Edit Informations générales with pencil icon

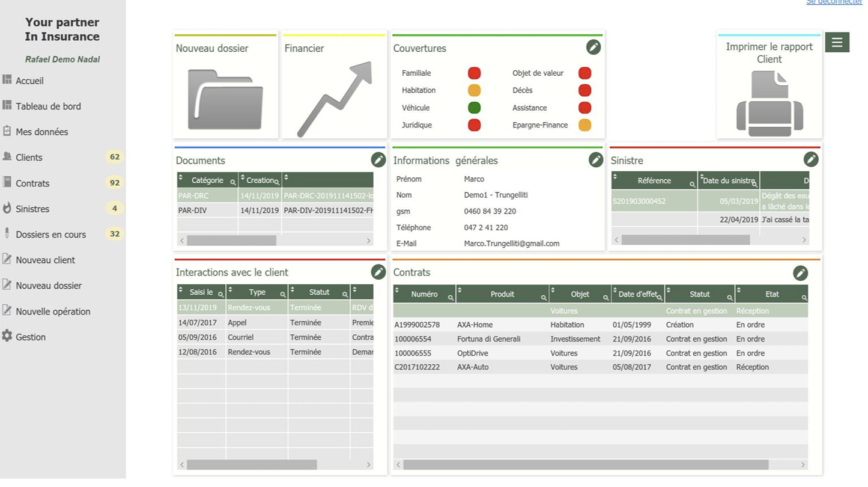(595, 159)
